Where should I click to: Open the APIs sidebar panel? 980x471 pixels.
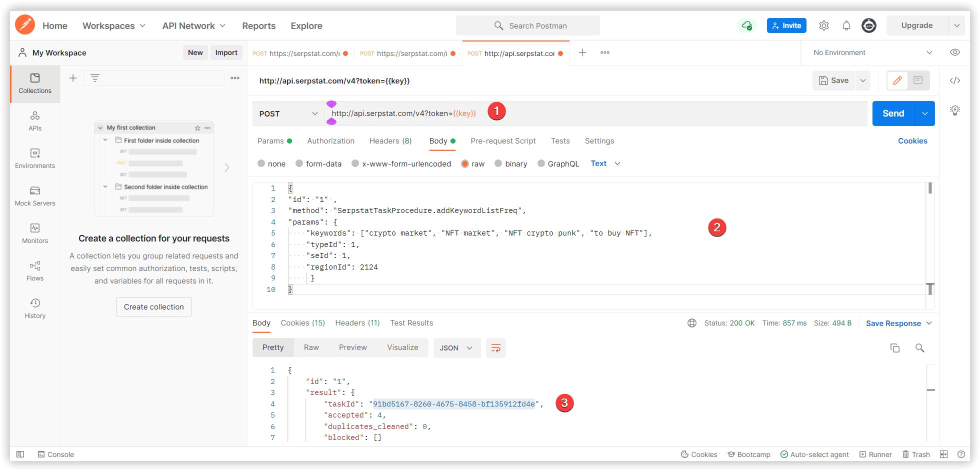coord(35,121)
